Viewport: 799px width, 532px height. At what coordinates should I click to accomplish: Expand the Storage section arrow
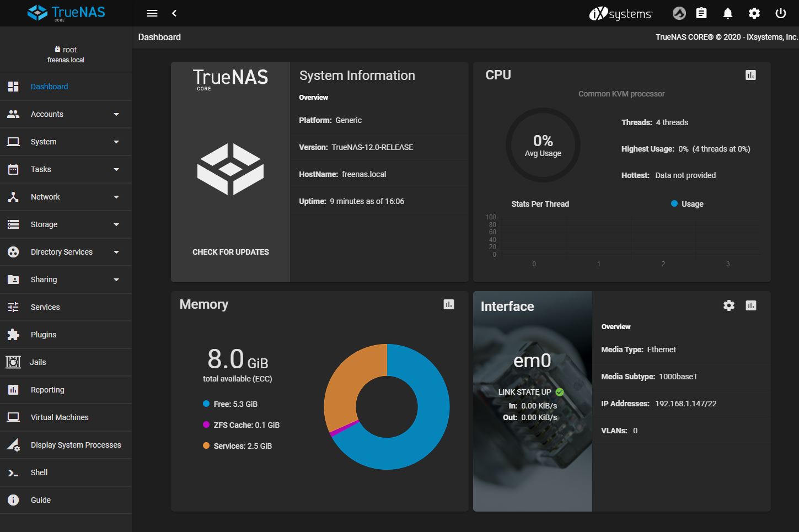[x=116, y=224]
